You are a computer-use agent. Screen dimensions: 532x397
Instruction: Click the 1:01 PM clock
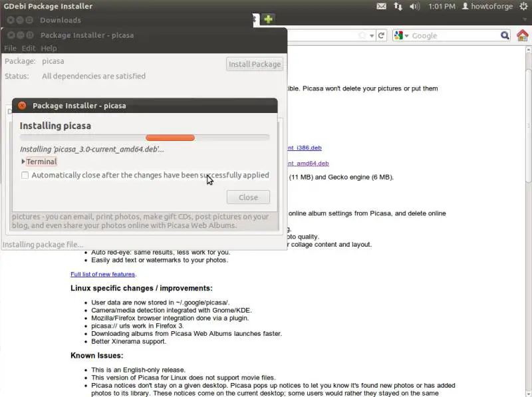coord(442,6)
